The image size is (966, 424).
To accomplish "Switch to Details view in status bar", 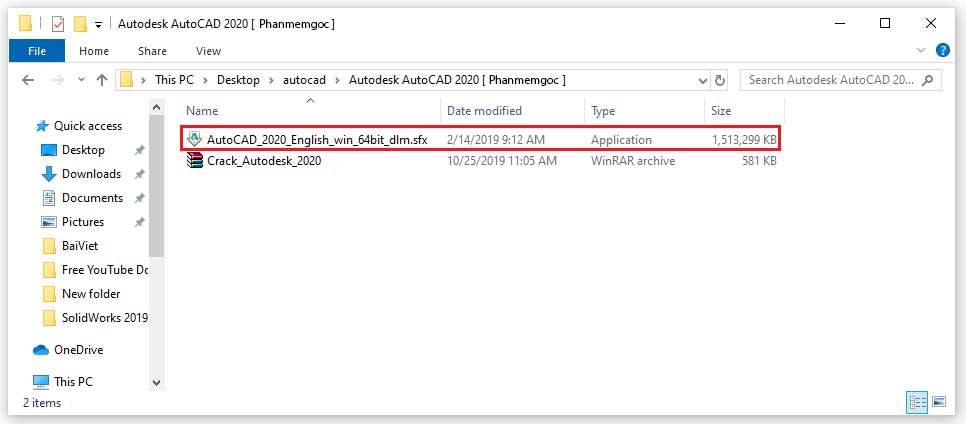I will (x=917, y=402).
